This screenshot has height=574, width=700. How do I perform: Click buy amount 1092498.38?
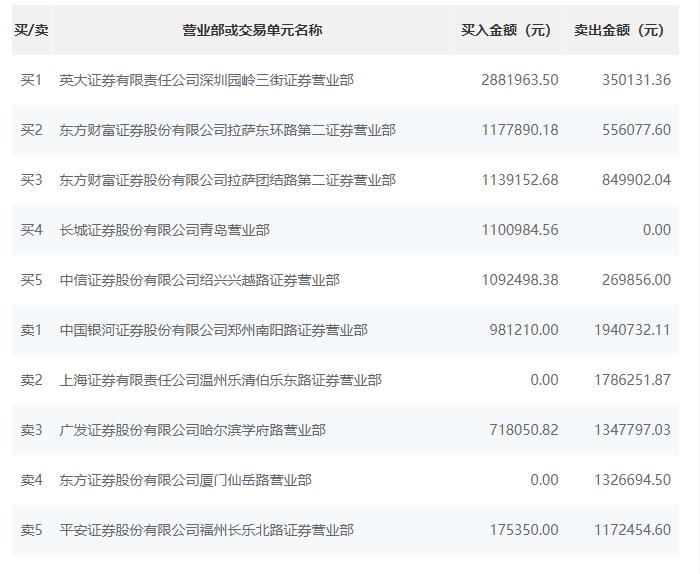pyautogui.click(x=520, y=280)
